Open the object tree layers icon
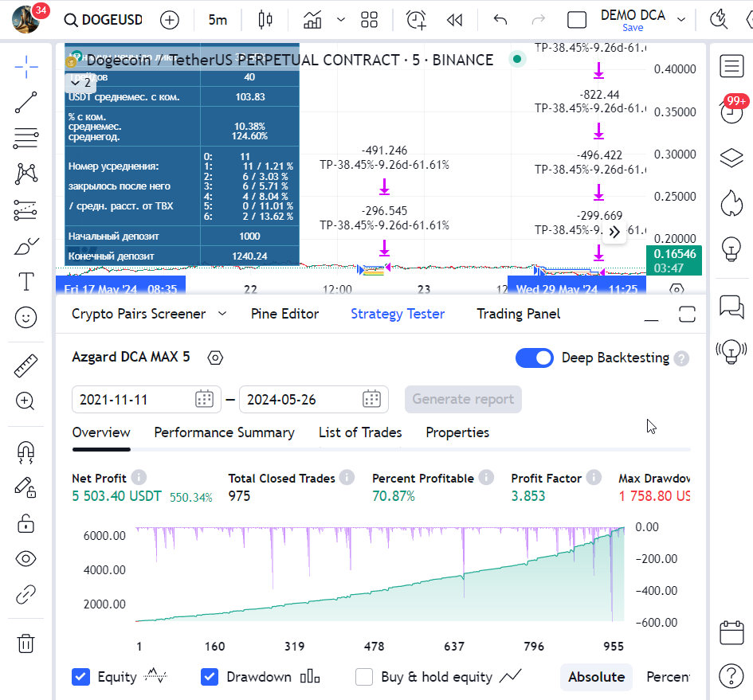753x700 pixels. tap(731, 158)
